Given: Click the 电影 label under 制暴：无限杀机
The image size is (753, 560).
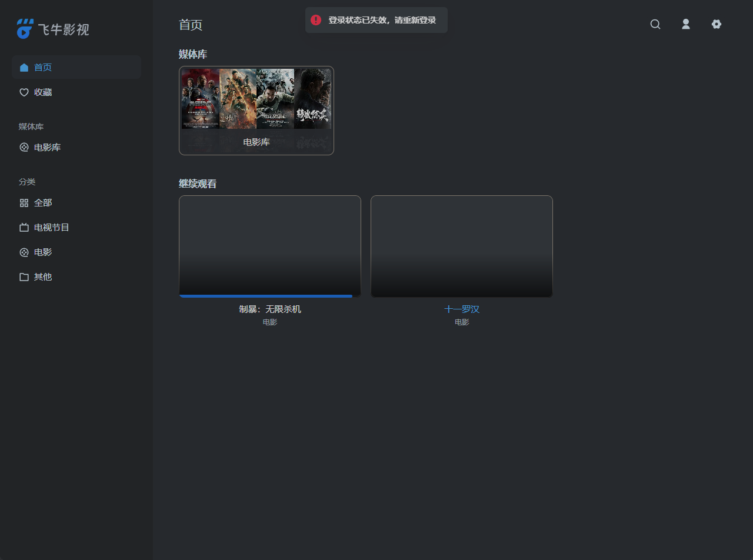Looking at the screenshot, I should coord(270,322).
